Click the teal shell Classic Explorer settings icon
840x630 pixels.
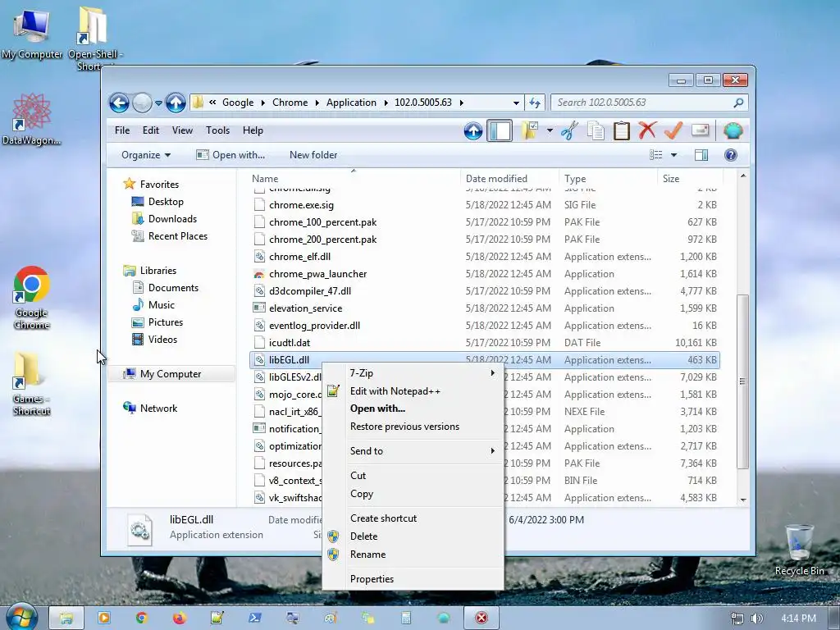733,130
